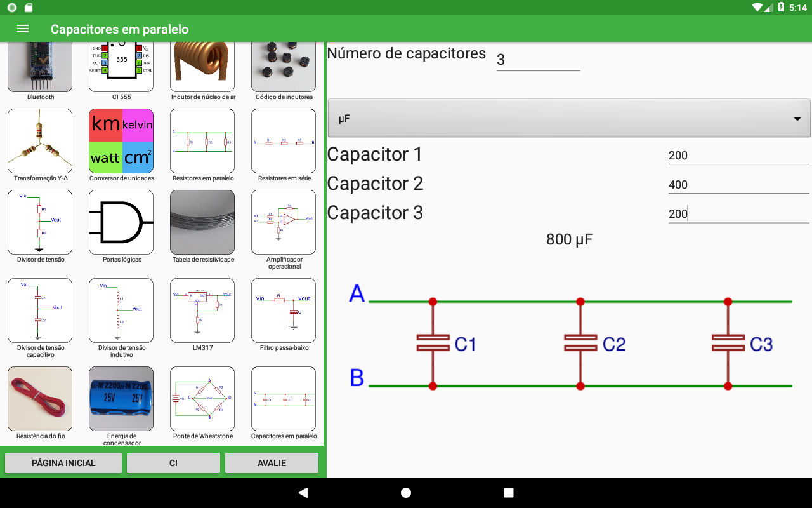
Task: Open the Divisor de tensão calculator
Action: point(40,222)
